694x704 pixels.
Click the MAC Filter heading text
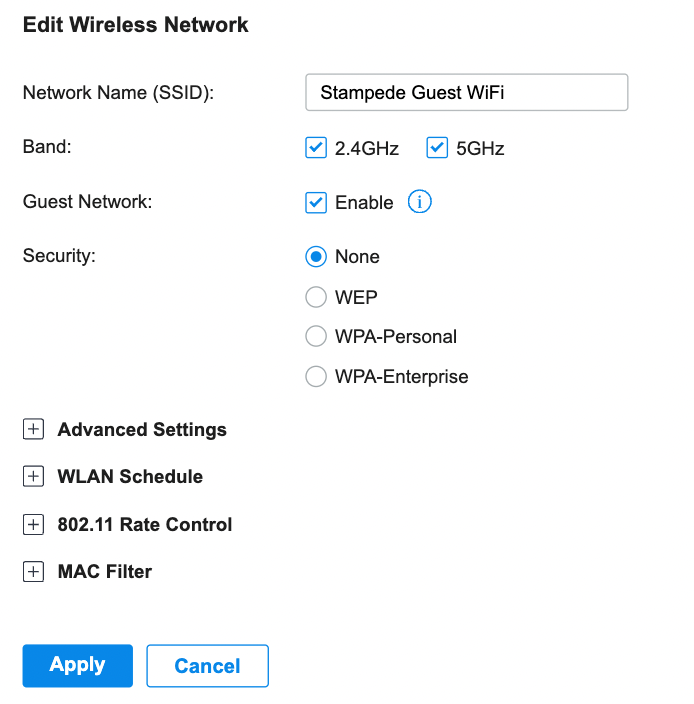click(105, 572)
